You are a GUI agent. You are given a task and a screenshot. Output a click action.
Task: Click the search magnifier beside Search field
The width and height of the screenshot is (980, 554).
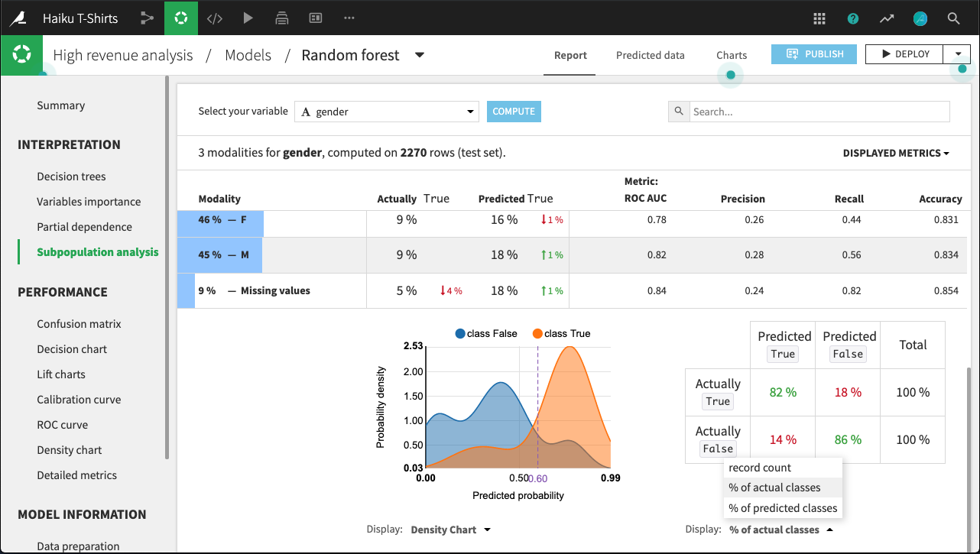coord(679,112)
